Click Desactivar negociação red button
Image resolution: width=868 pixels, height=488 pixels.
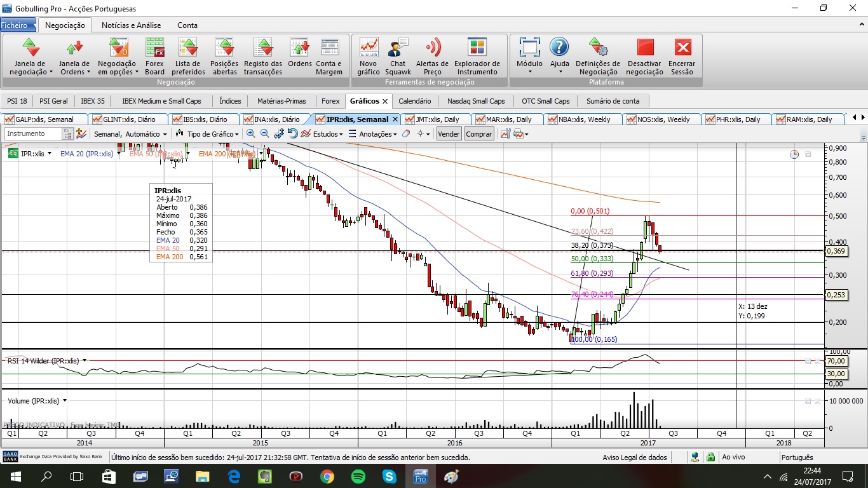click(645, 55)
